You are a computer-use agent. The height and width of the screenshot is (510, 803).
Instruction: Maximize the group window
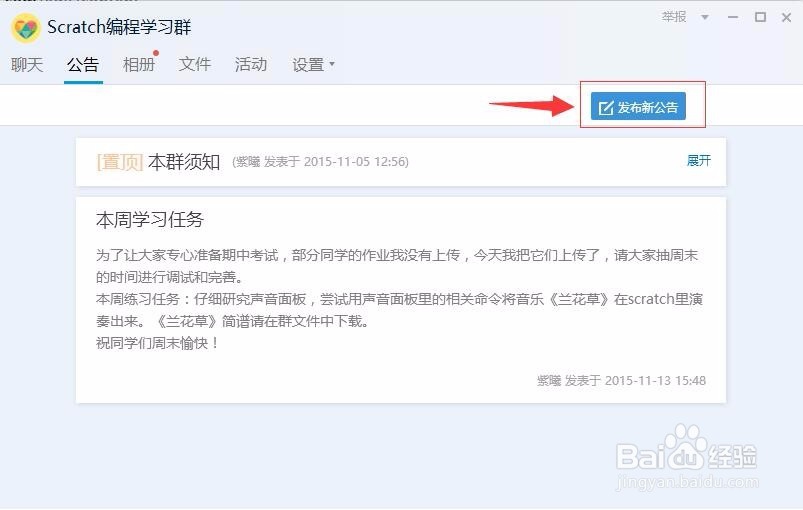click(x=760, y=17)
